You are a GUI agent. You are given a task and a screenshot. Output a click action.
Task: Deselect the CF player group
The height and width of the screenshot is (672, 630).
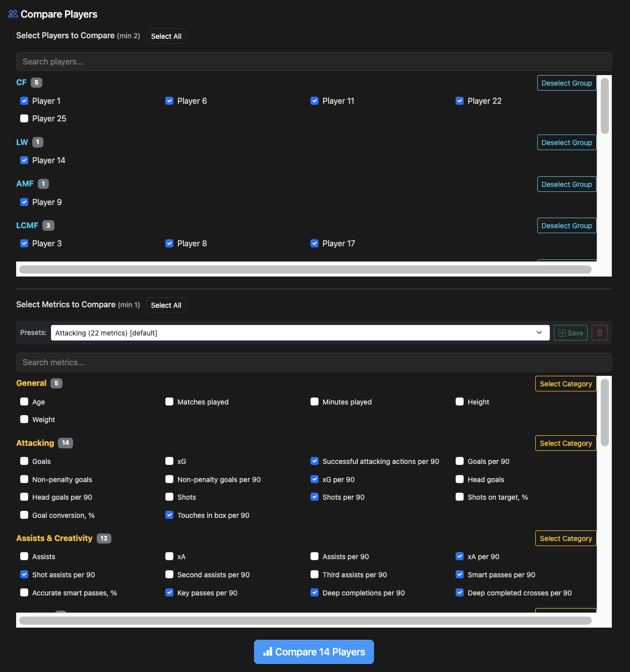tap(566, 83)
